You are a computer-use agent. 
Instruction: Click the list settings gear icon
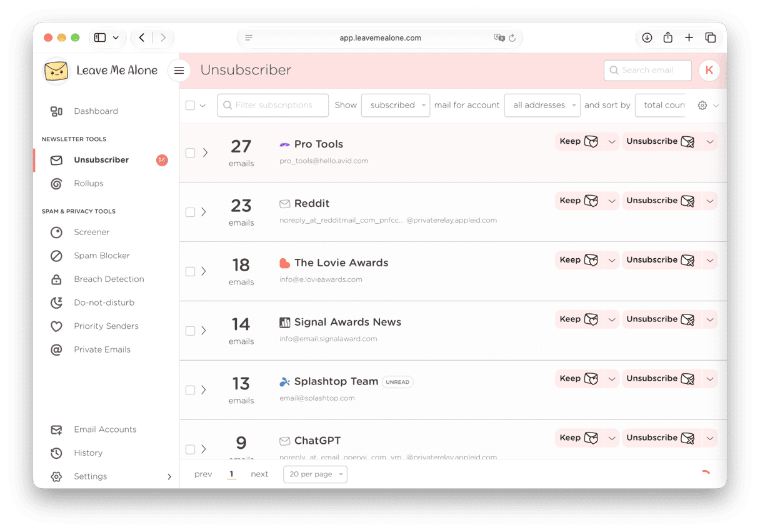702,106
